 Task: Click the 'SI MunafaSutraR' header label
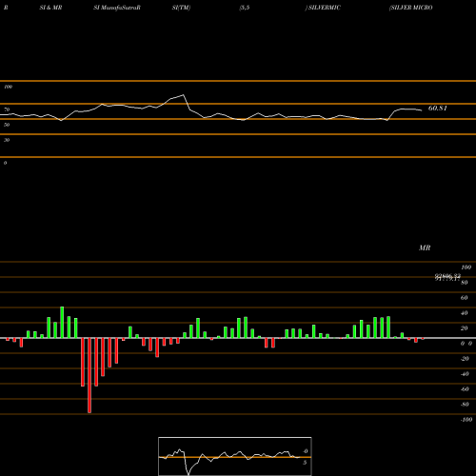pyautogui.click(x=117, y=8)
